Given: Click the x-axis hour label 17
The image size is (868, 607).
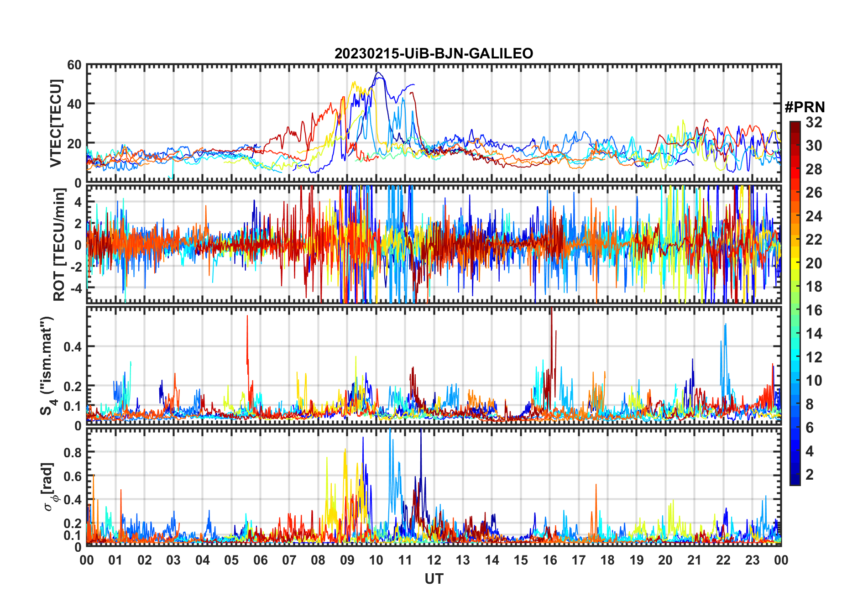Looking at the screenshot, I should tap(579, 560).
